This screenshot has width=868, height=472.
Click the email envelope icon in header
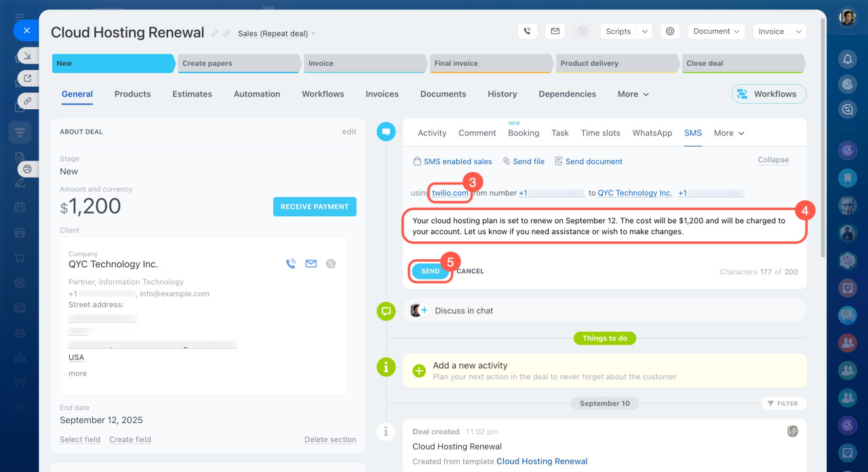[x=555, y=31]
